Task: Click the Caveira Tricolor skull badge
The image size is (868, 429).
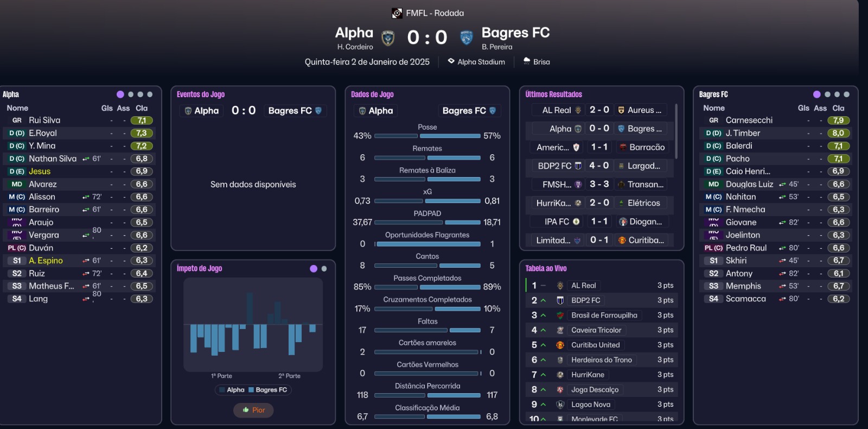Action: [x=560, y=330]
